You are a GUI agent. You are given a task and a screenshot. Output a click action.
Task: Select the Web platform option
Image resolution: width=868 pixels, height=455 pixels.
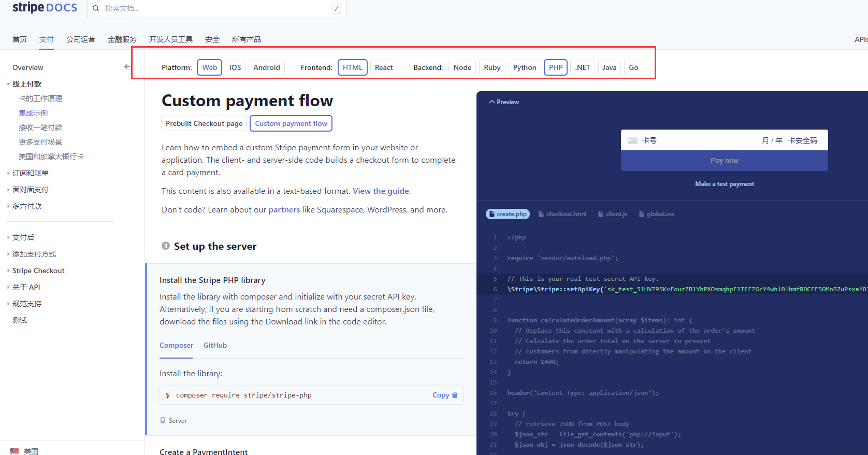210,67
